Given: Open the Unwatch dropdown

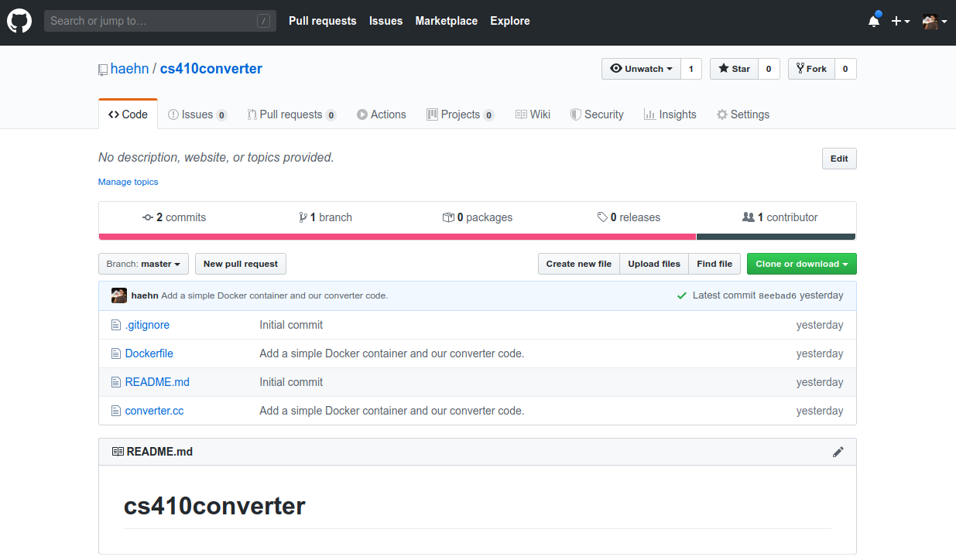Looking at the screenshot, I should click(641, 69).
